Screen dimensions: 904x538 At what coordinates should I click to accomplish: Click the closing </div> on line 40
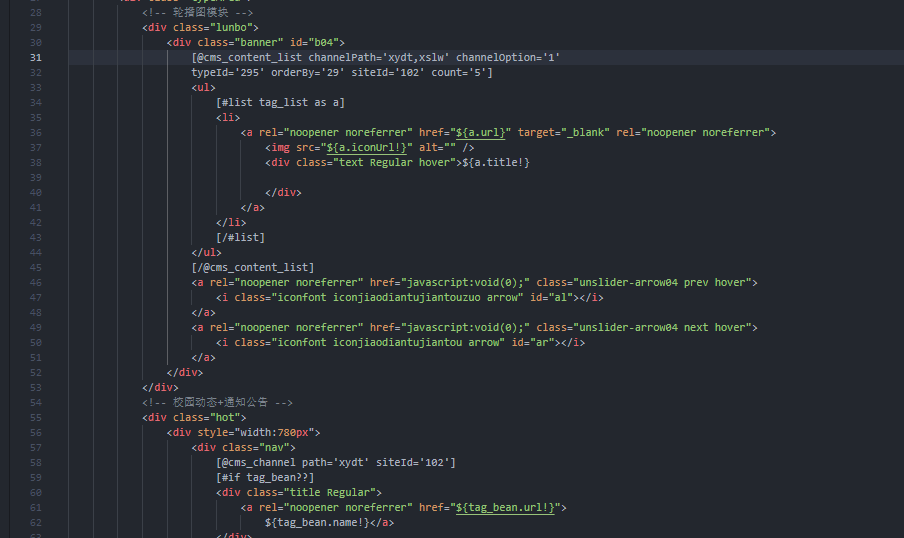click(283, 193)
